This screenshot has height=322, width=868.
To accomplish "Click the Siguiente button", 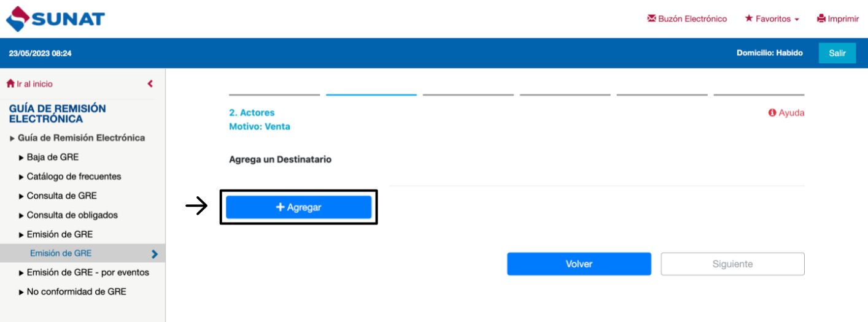I will (x=732, y=264).
